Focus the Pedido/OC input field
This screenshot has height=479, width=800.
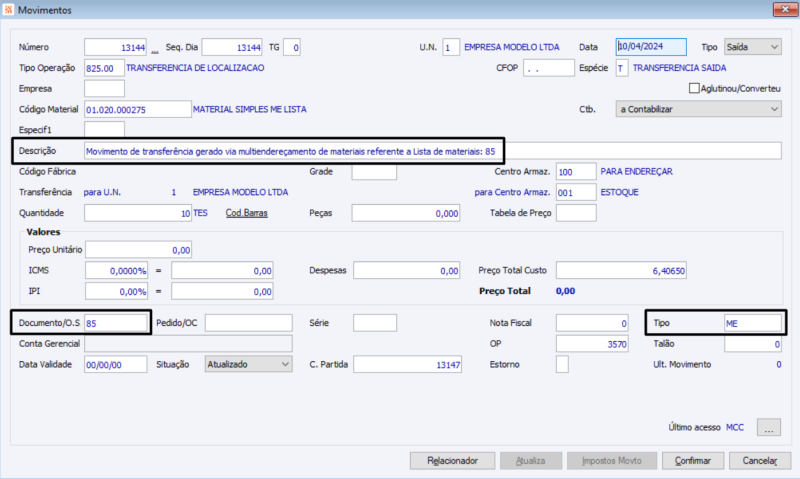tap(248, 323)
